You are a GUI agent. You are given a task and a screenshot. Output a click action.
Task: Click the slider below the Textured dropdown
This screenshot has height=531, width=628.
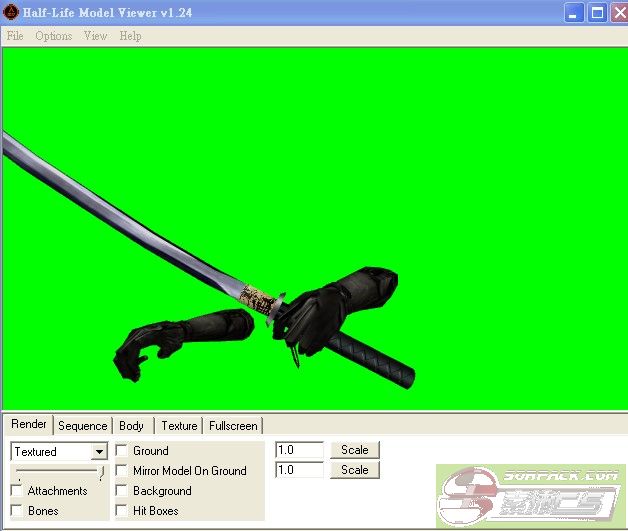[58, 471]
